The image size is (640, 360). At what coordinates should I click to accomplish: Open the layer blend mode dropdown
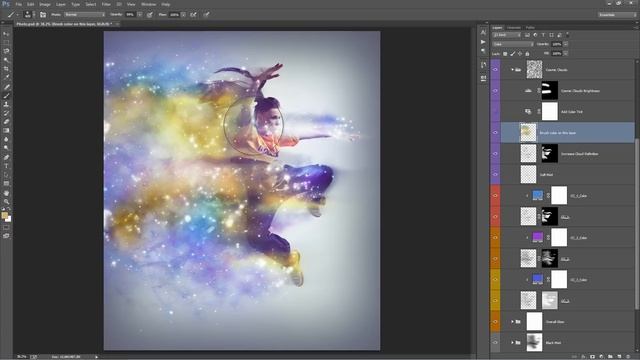[513, 44]
